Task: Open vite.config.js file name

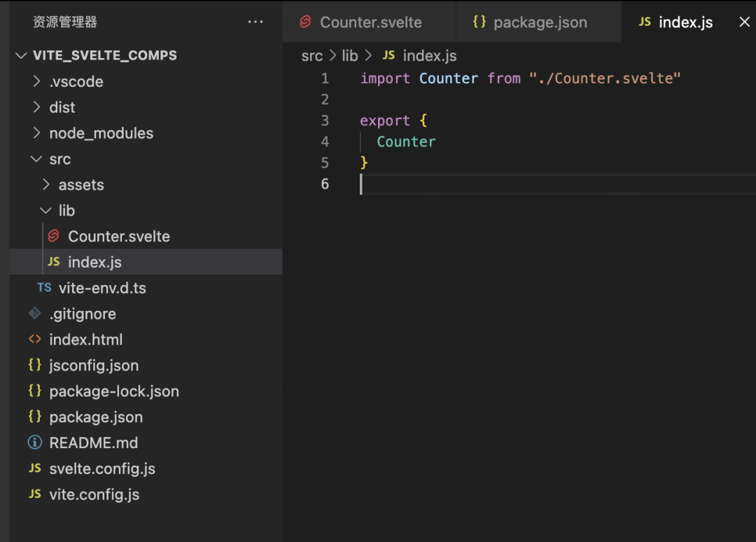Action: [x=94, y=494]
